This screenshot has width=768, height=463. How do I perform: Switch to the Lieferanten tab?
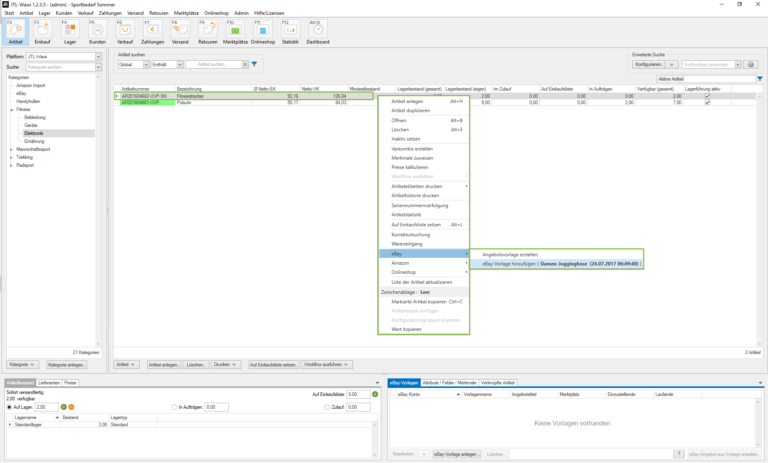click(x=49, y=383)
